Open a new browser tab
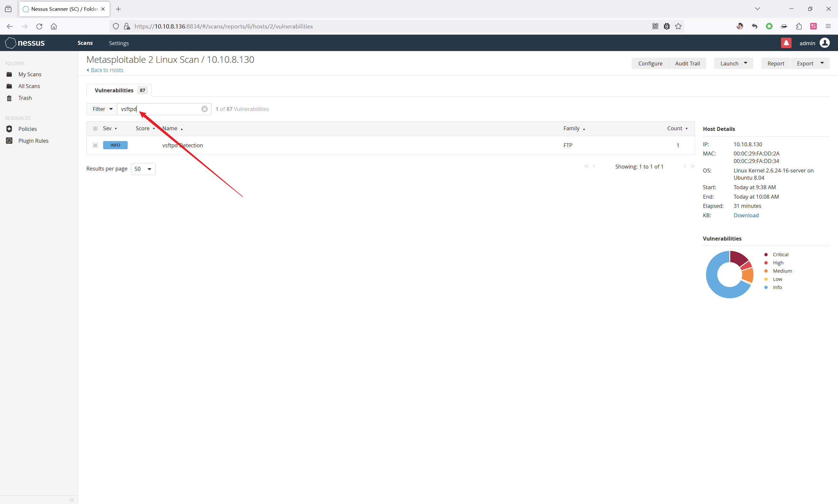838x504 pixels. point(118,9)
